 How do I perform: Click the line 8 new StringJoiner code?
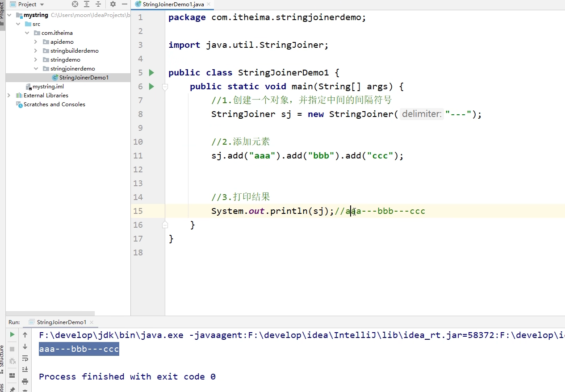[x=347, y=114]
